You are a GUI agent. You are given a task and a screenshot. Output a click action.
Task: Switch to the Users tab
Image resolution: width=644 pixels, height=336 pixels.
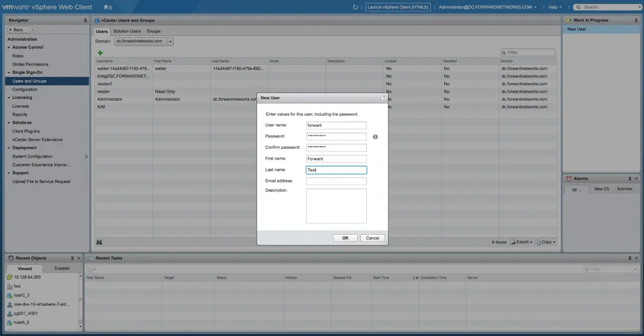101,31
